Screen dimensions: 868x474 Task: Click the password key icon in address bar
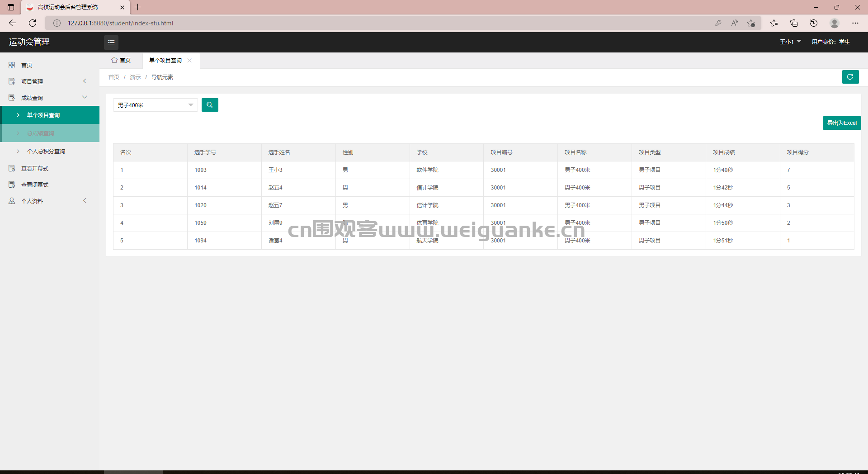(x=718, y=23)
